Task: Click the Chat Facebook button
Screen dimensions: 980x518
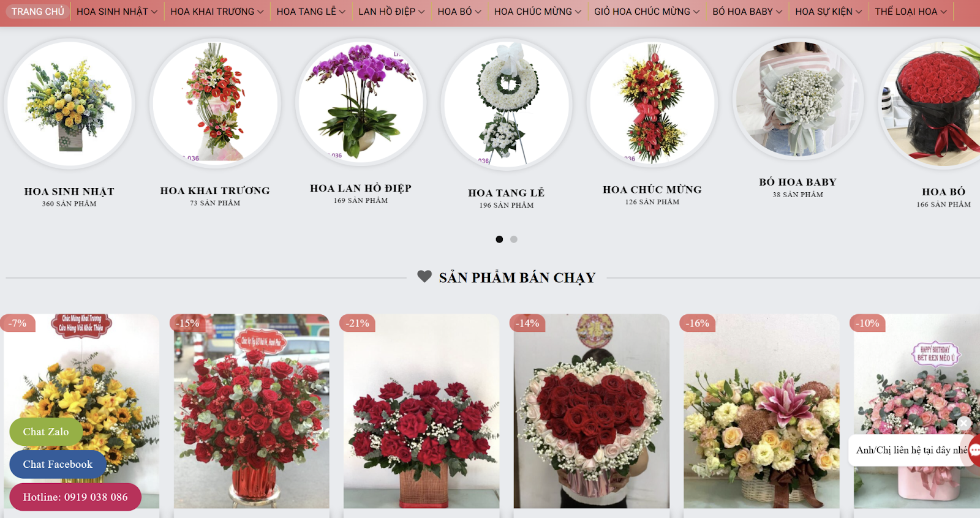Action: pyautogui.click(x=58, y=464)
